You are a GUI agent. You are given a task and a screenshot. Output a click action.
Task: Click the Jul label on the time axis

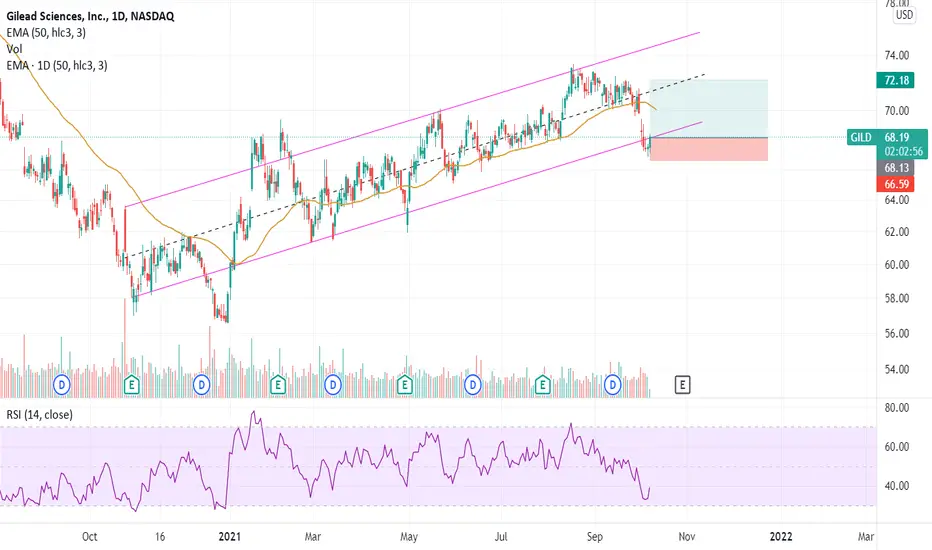[501, 537]
